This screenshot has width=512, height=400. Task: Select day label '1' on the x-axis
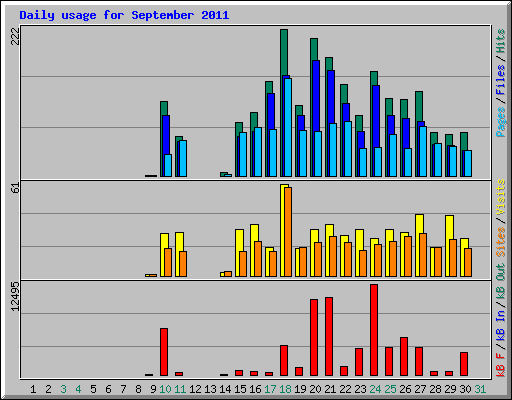pos(33,389)
